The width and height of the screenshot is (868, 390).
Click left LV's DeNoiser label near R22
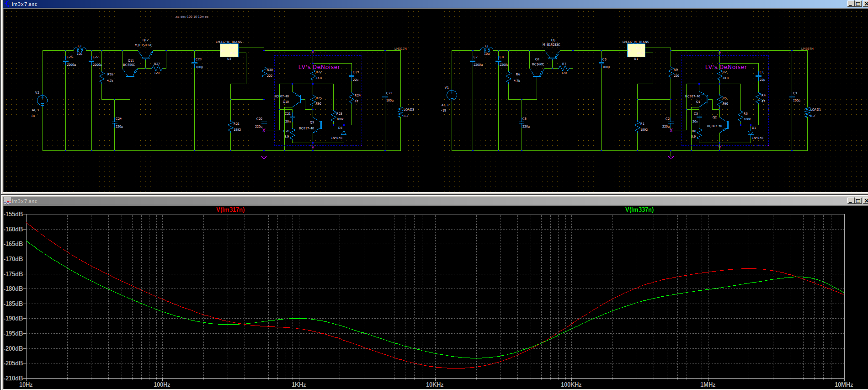319,67
